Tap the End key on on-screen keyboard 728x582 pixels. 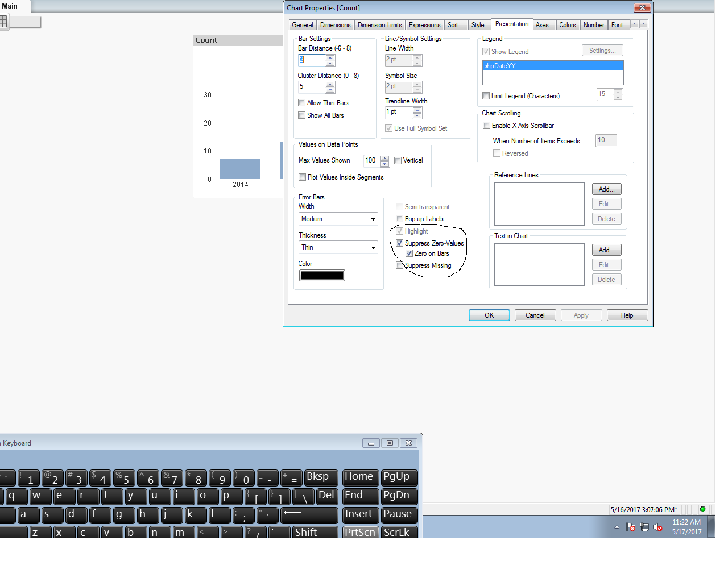[x=360, y=496]
